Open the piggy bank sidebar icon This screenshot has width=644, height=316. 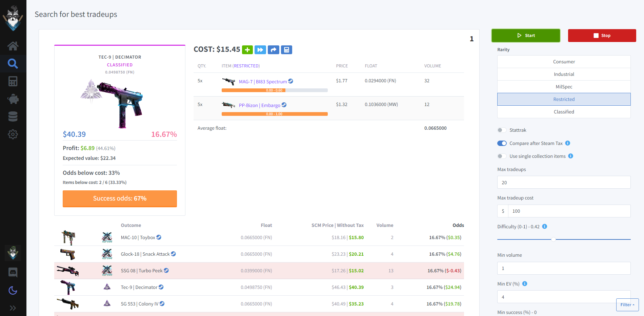[13, 99]
